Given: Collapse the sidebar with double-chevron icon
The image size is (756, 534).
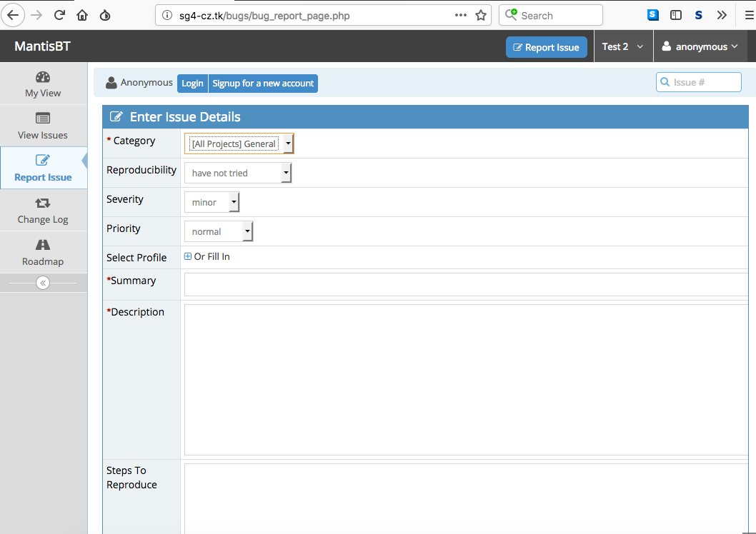Looking at the screenshot, I should pos(43,283).
